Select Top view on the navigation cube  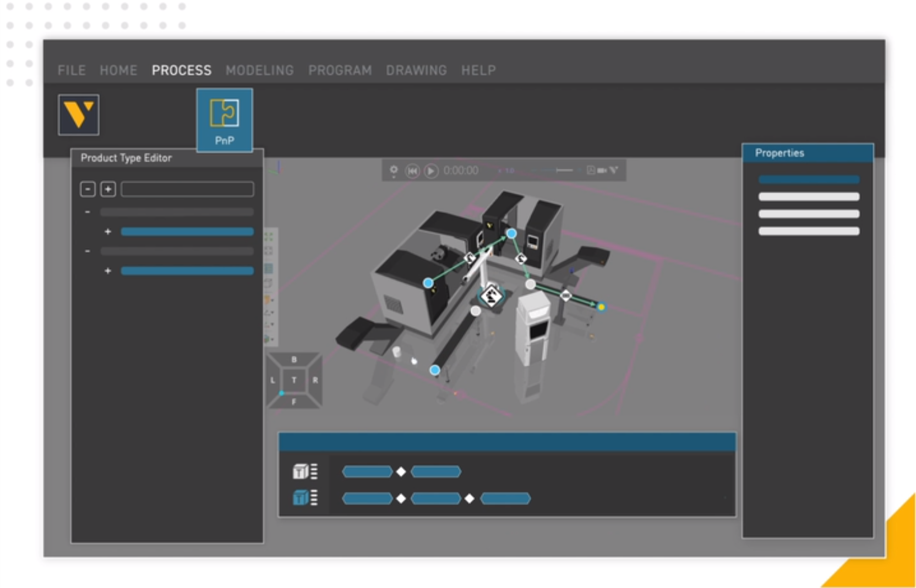(295, 380)
